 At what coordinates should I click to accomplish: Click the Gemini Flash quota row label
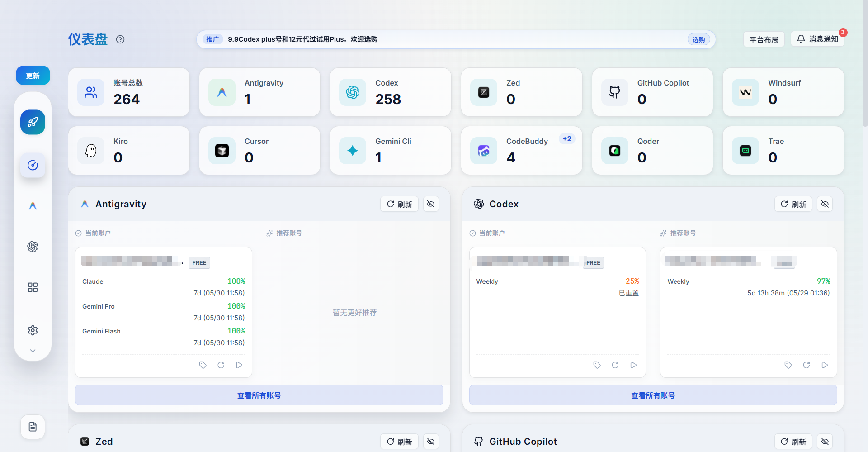point(101,331)
